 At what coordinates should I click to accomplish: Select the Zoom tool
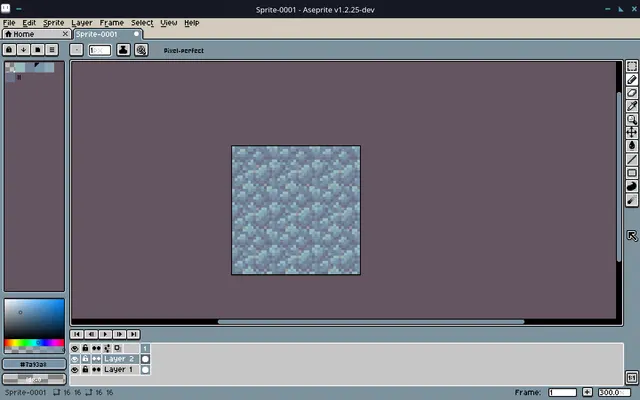[x=631, y=120]
